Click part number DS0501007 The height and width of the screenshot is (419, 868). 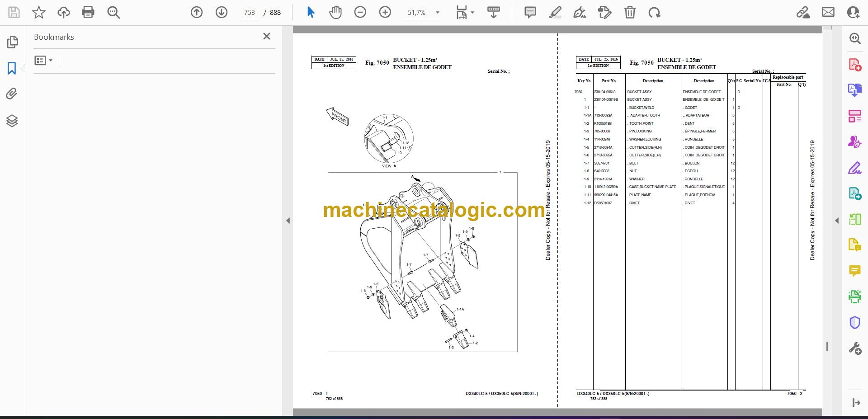click(603, 203)
